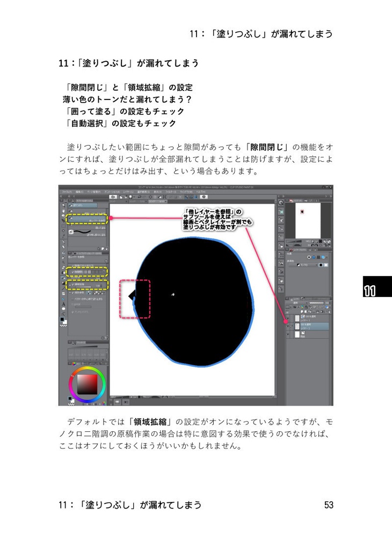
Task: Toggle the 領域拡縮 checkbox
Action: pos(72,285)
